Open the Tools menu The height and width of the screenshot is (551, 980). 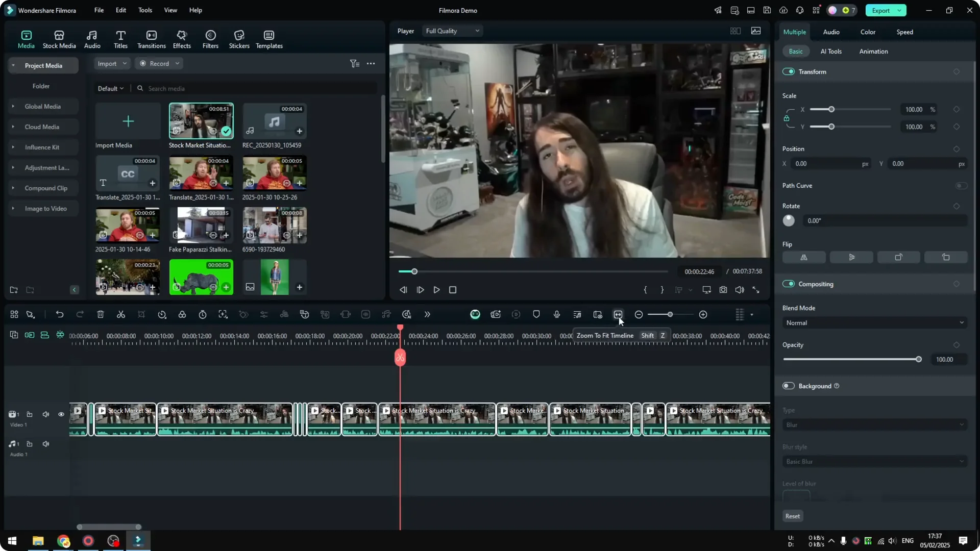[144, 10]
